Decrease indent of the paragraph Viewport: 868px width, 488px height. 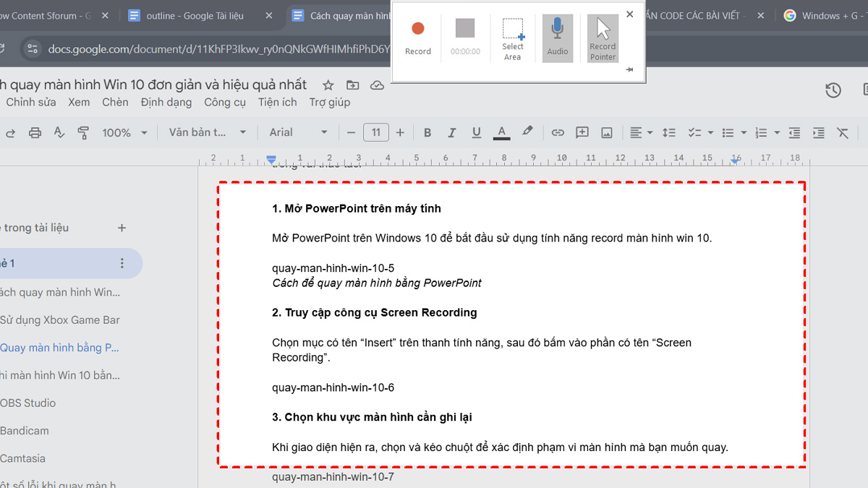click(794, 132)
